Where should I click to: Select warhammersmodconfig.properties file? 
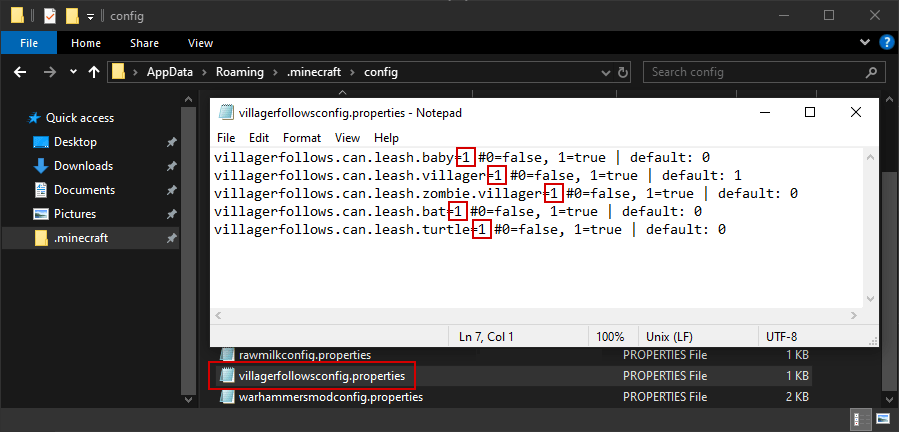(x=330, y=397)
